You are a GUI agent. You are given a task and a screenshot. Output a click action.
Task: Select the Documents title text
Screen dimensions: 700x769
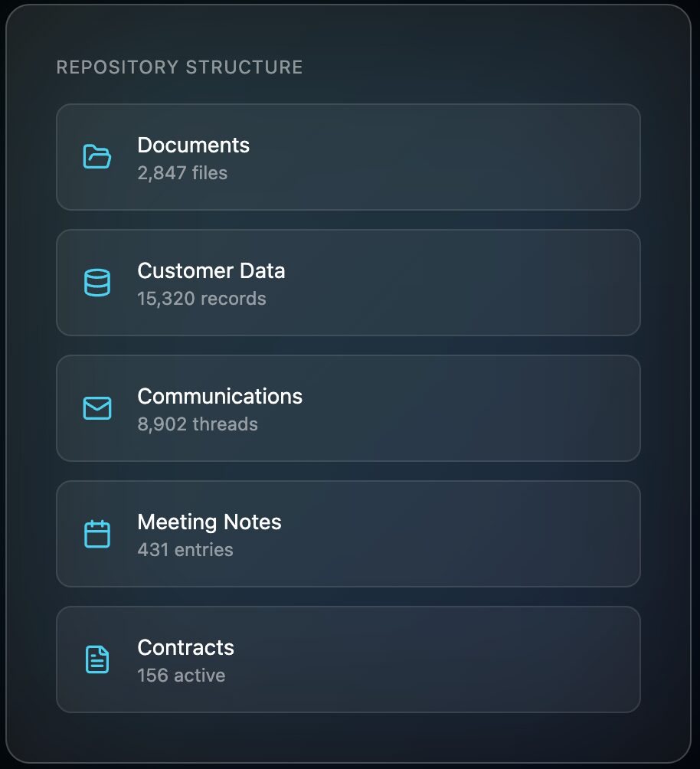pos(194,145)
